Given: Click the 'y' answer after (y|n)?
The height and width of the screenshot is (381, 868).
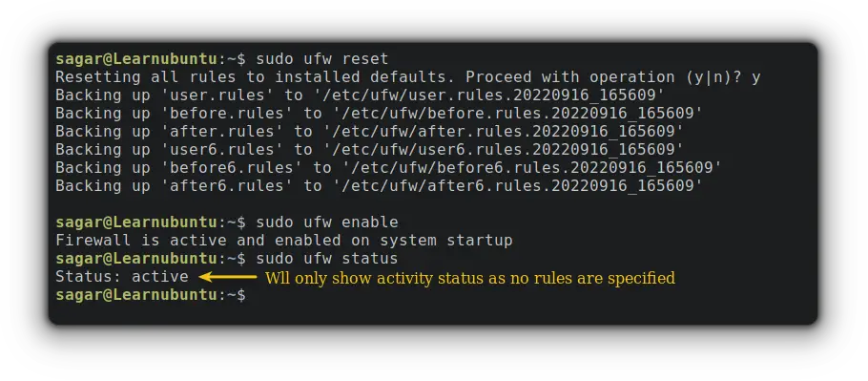Looking at the screenshot, I should click(x=756, y=78).
